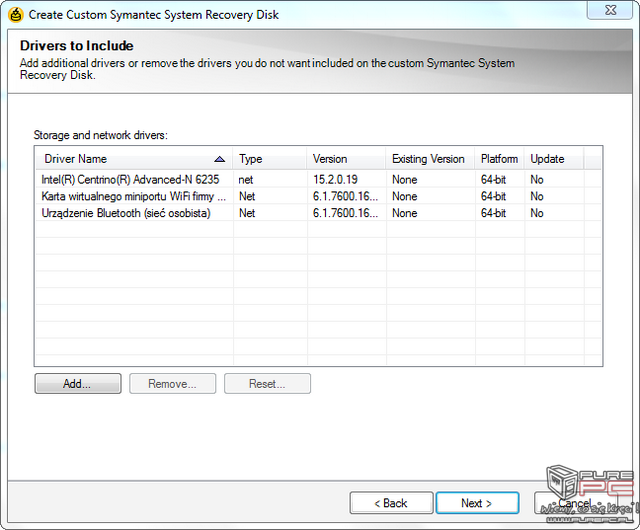This screenshot has width=640, height=530.
Task: Sort by the Version column header
Action: point(346,159)
